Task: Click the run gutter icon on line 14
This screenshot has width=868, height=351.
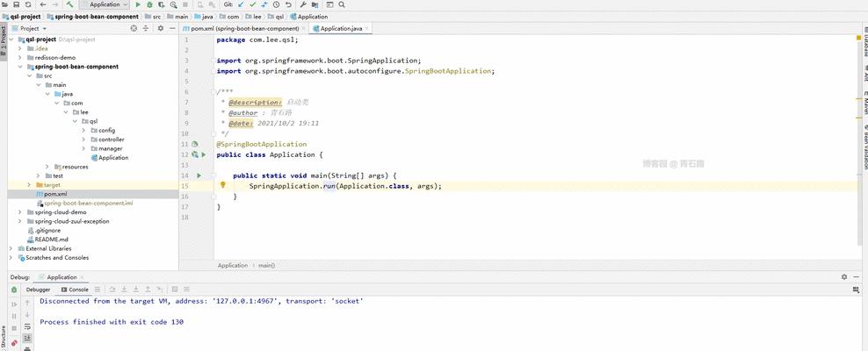Action: point(199,175)
